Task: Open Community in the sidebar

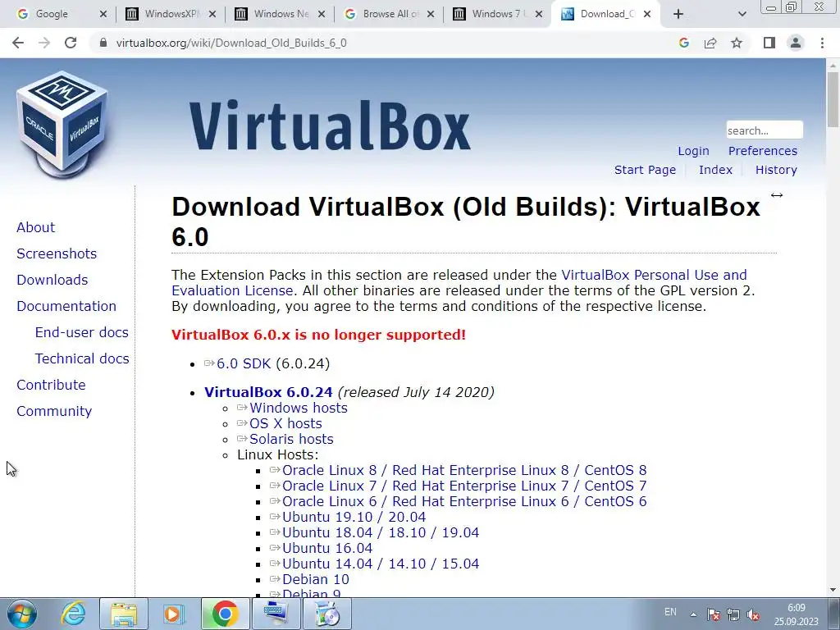Action: (x=54, y=411)
